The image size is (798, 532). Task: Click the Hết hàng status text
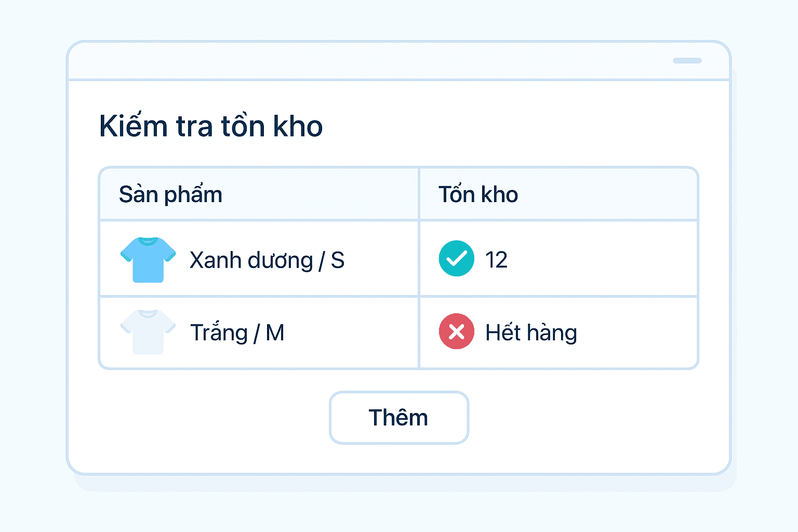(x=531, y=332)
